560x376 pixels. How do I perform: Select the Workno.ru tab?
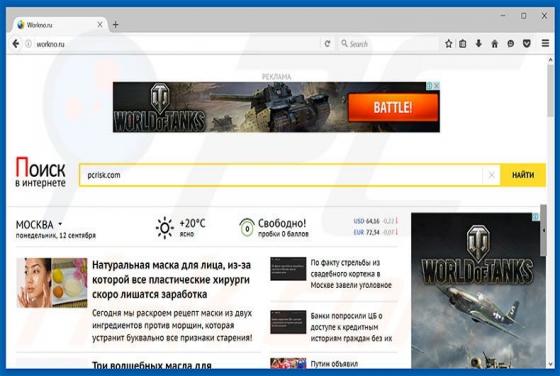(x=60, y=25)
